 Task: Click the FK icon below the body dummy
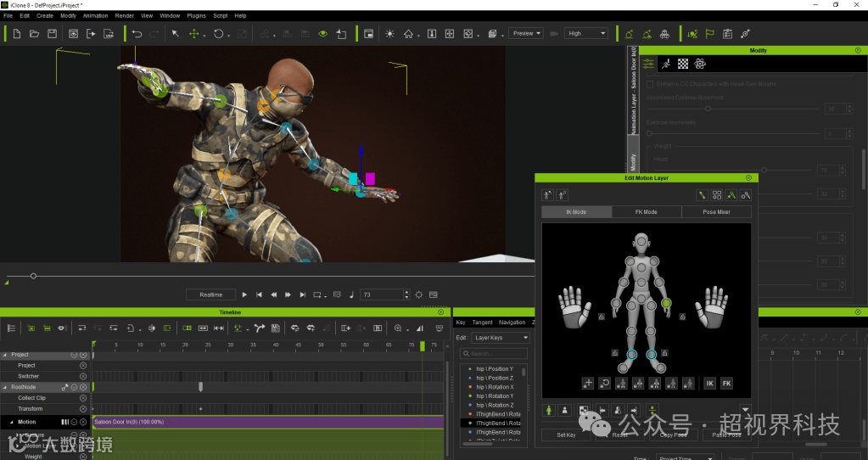tap(726, 384)
